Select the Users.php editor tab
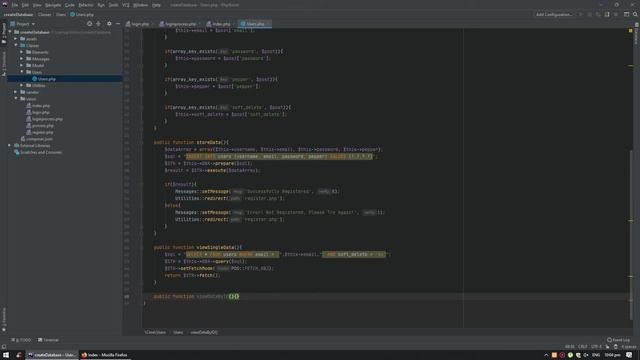The height and width of the screenshot is (360, 640). [255, 24]
